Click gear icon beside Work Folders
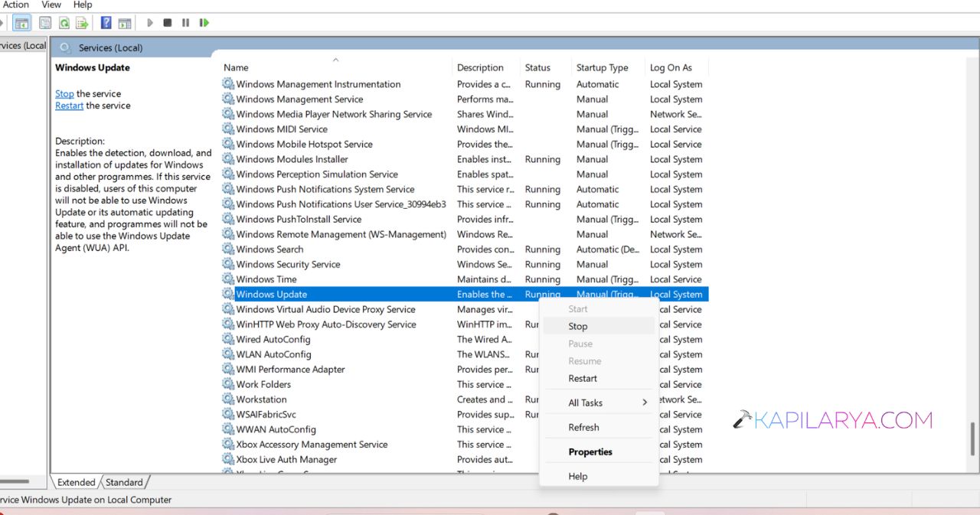The width and height of the screenshot is (980, 515). tap(228, 384)
